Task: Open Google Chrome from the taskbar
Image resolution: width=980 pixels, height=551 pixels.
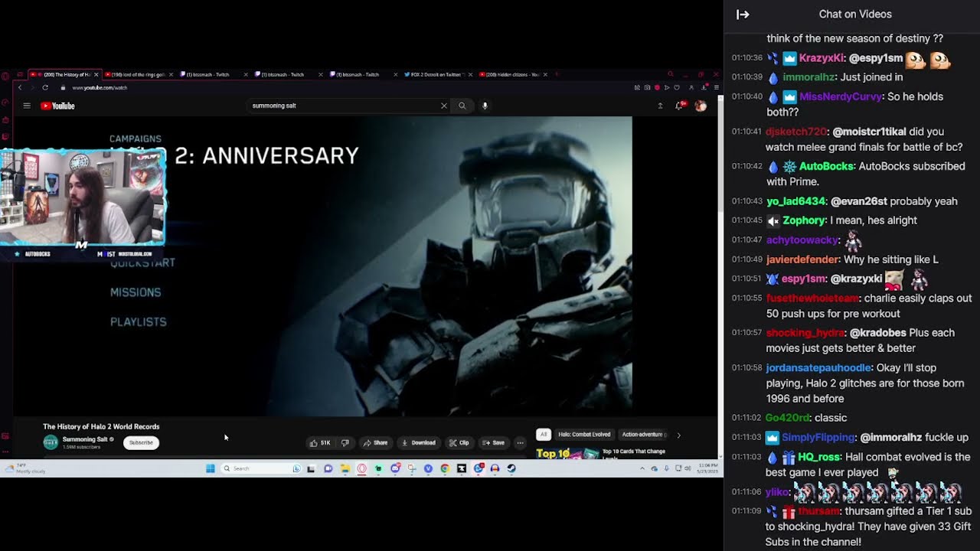Action: tap(445, 468)
